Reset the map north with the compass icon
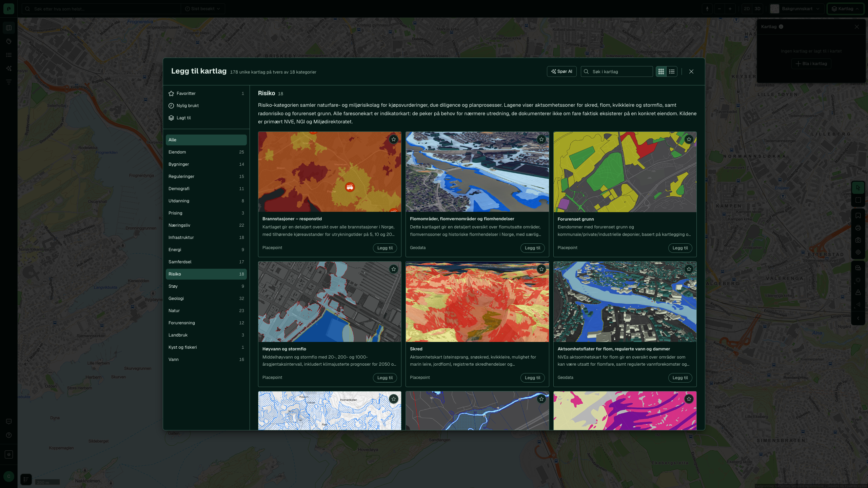Image resolution: width=868 pixels, height=488 pixels. (x=707, y=9)
